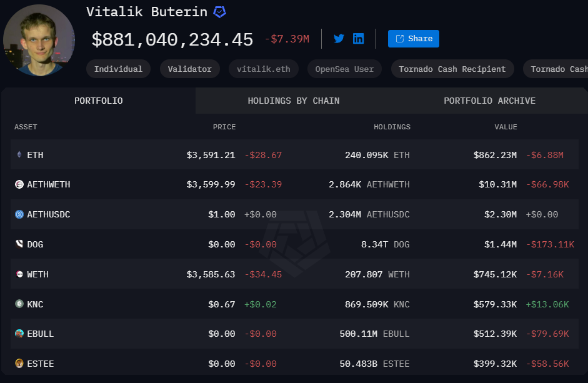Select the PORTFOLIO tab

(98, 100)
